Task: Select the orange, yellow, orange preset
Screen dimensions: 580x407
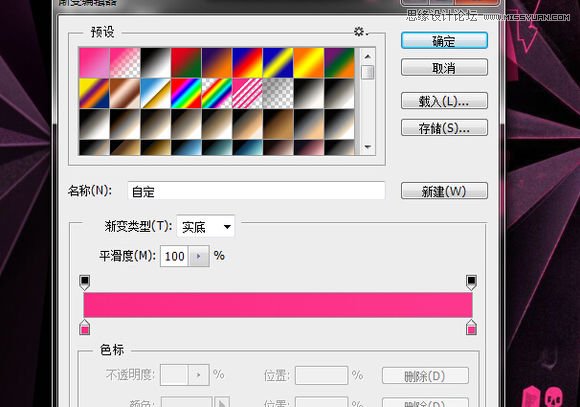Action: click(309, 63)
